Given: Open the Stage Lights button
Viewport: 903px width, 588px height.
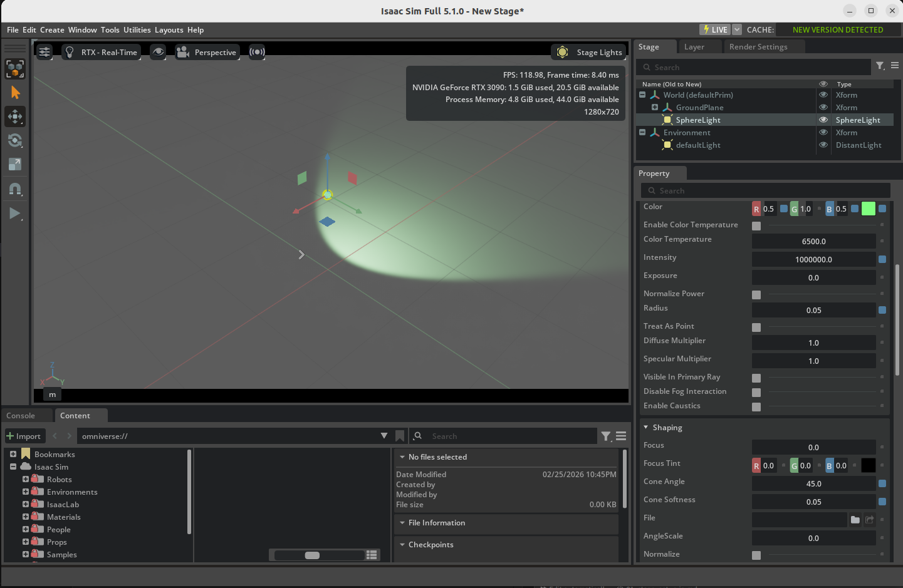Looking at the screenshot, I should tap(589, 53).
